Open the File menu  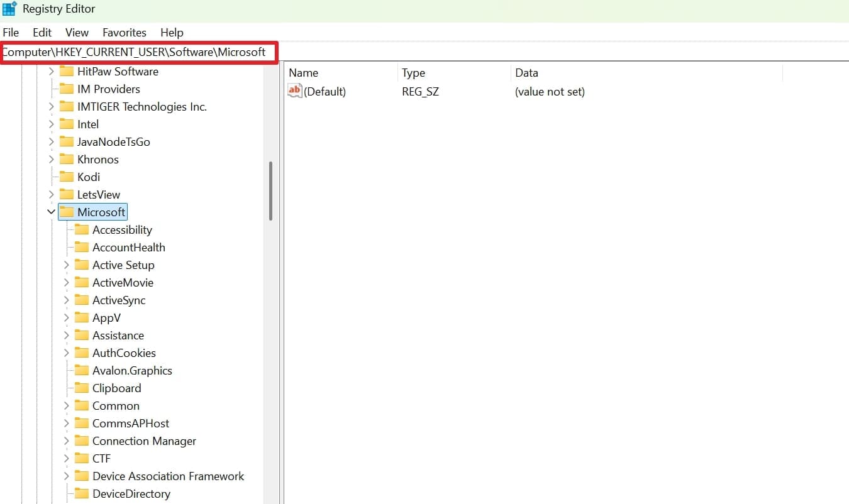(x=11, y=32)
